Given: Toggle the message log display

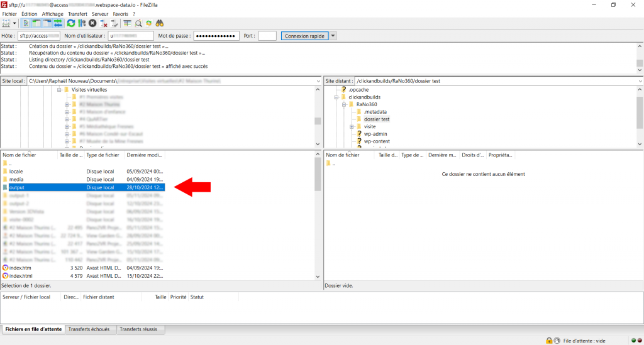Looking at the screenshot, I should coord(26,23).
